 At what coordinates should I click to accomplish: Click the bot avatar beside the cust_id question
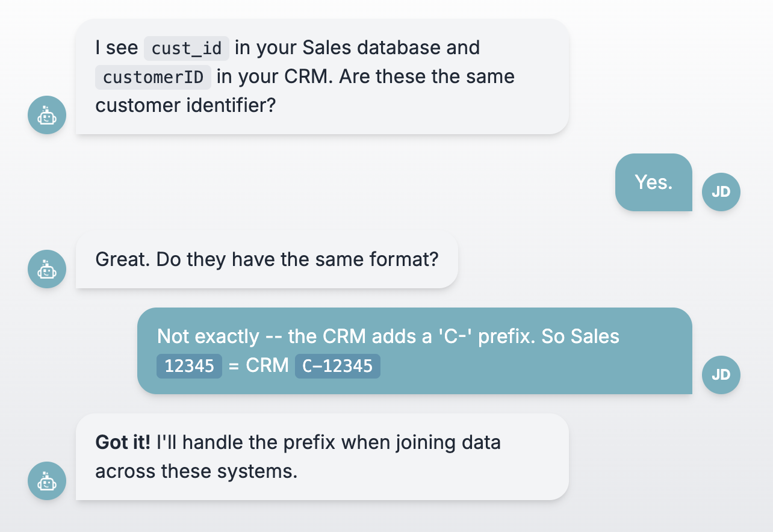click(47, 115)
